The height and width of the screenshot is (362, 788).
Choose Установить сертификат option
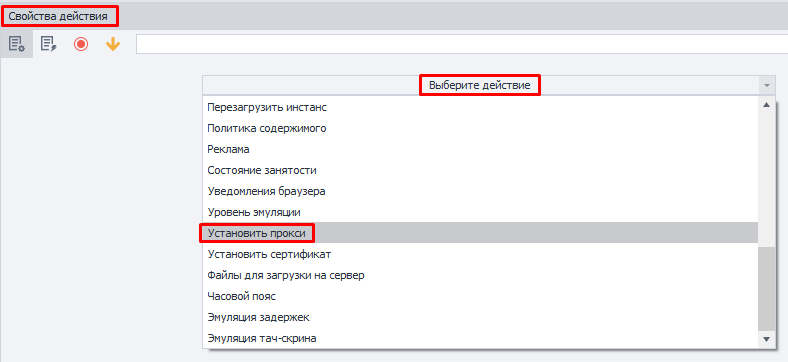tap(269, 254)
